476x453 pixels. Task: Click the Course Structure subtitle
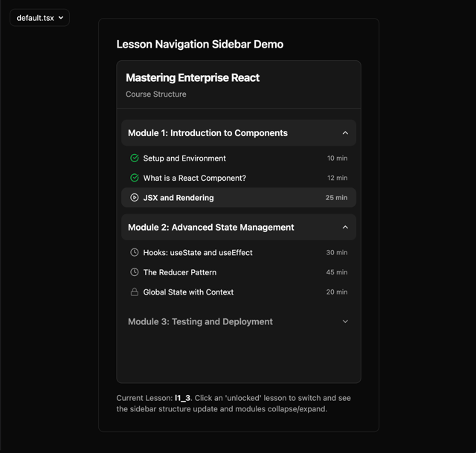(156, 94)
